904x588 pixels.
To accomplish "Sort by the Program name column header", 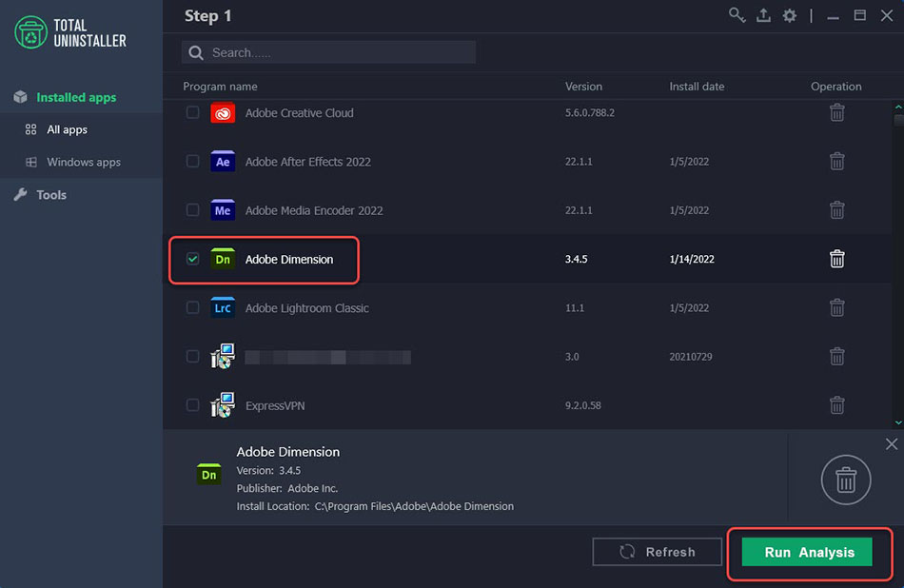I will click(x=220, y=87).
